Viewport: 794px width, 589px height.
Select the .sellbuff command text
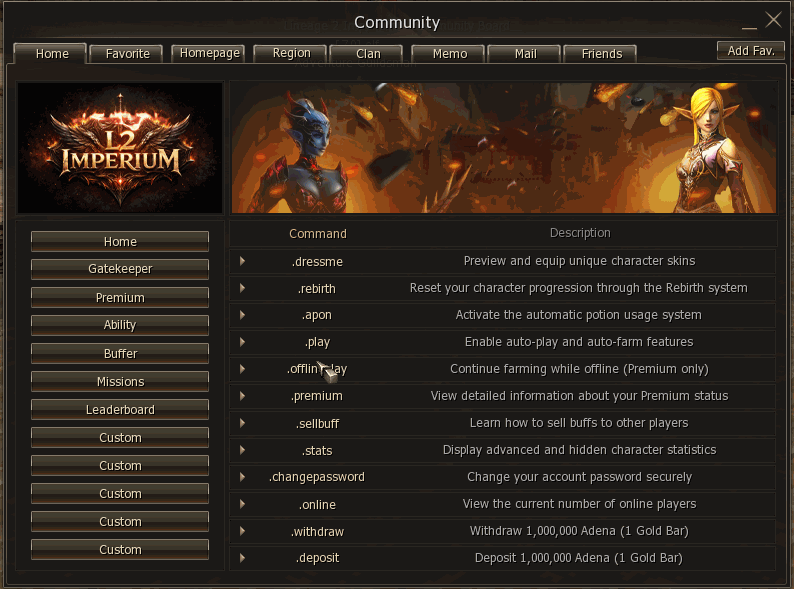point(317,423)
